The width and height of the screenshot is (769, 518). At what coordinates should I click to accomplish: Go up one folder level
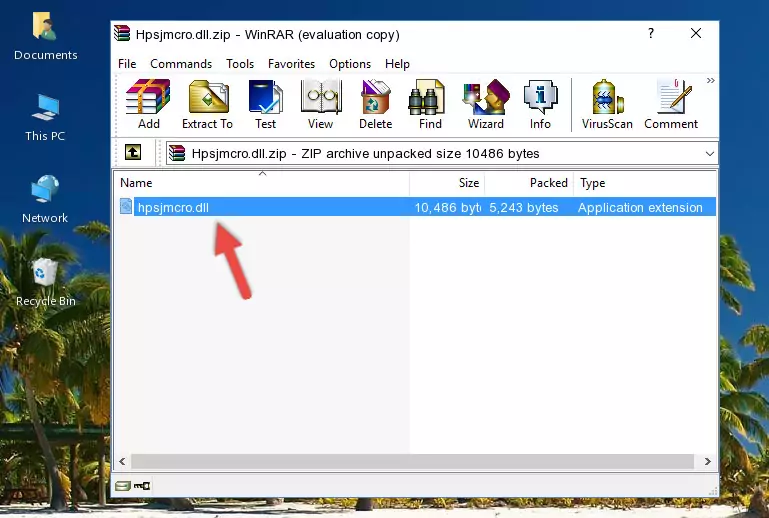click(133, 153)
